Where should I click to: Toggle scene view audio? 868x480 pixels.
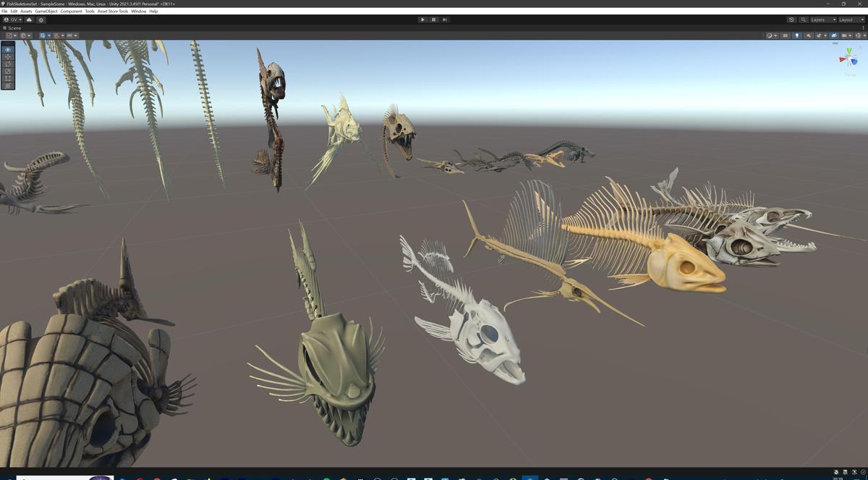click(809, 35)
